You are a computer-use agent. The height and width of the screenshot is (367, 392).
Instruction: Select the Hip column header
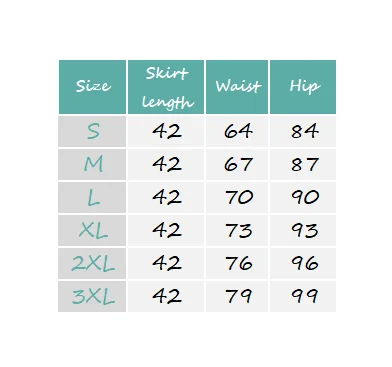(303, 87)
